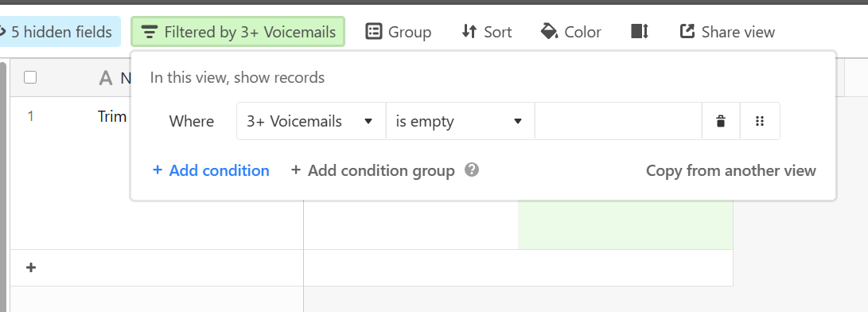Click the condition group help icon
This screenshot has width=868, height=312.
[x=472, y=170]
